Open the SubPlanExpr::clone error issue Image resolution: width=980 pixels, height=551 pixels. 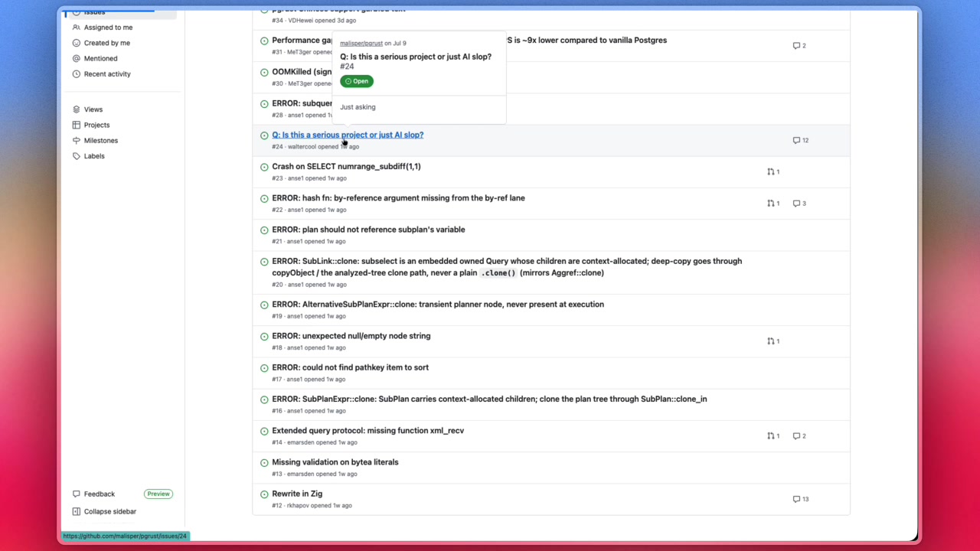click(x=489, y=399)
